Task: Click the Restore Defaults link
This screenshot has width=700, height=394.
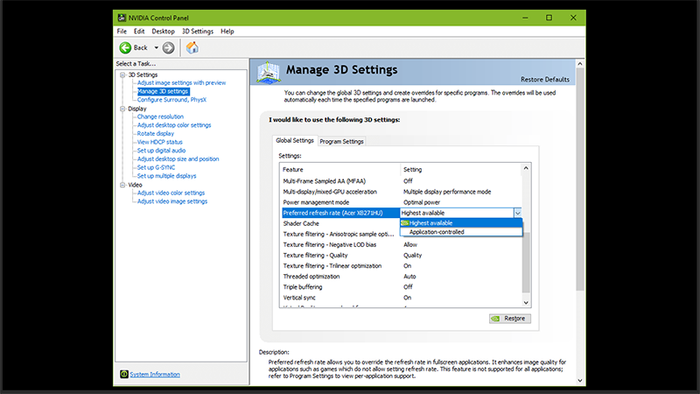Action: [x=545, y=79]
